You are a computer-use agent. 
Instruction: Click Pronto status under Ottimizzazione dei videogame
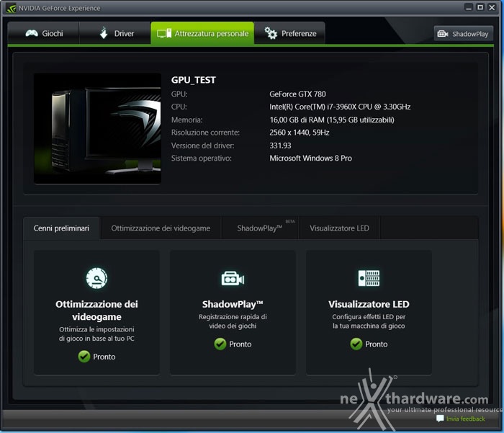pos(104,357)
